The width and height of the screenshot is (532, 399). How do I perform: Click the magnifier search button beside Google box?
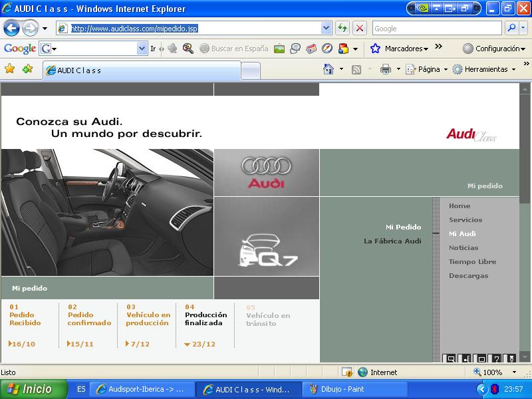click(x=512, y=28)
